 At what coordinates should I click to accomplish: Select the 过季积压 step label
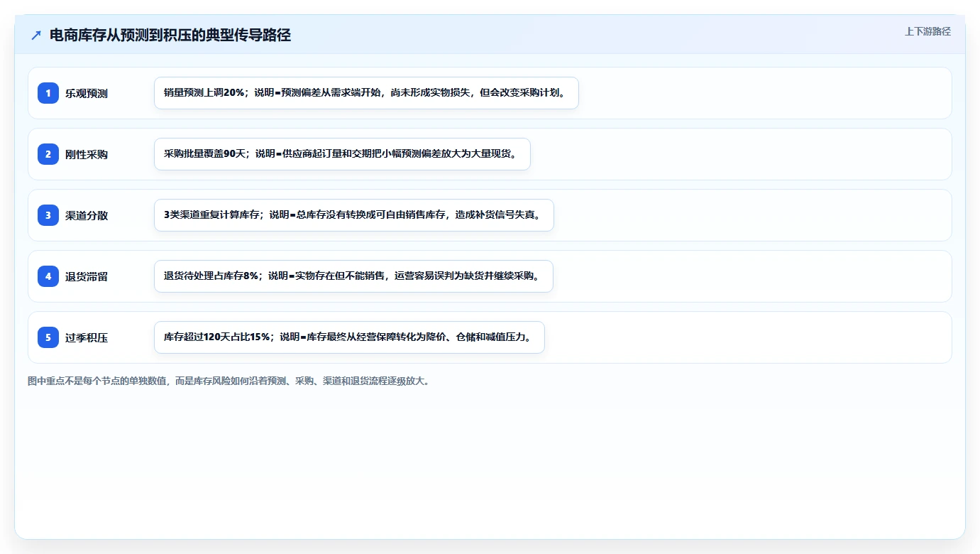87,337
